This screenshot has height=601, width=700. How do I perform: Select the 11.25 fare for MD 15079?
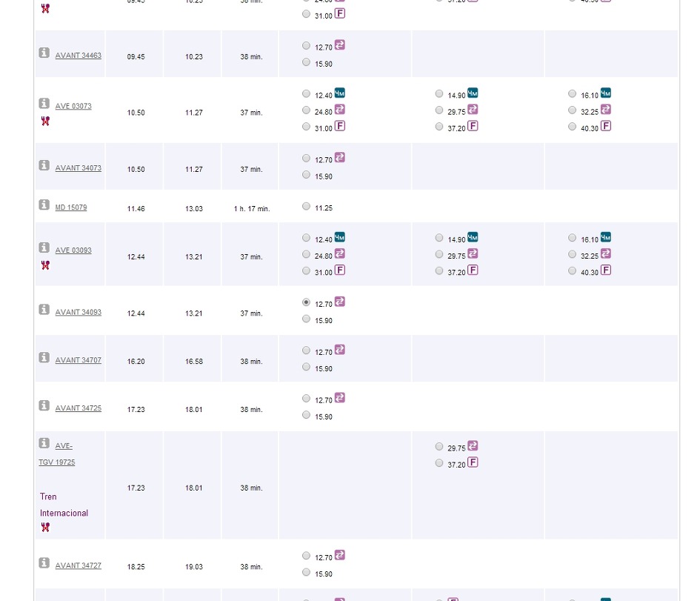pyautogui.click(x=306, y=206)
